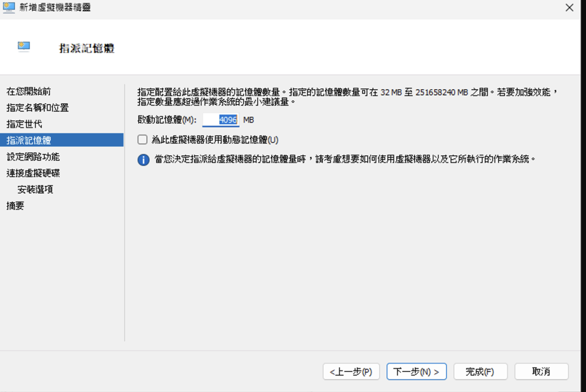Close the new virtual machine wizard window
The height and width of the screenshot is (392, 586).
point(569,7)
